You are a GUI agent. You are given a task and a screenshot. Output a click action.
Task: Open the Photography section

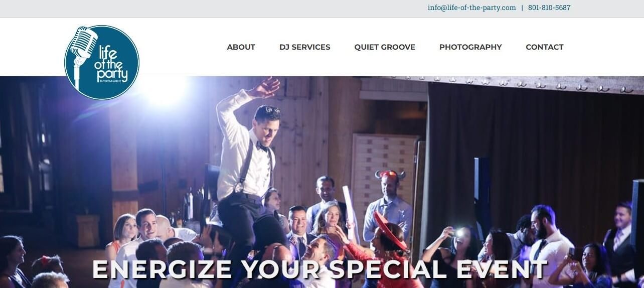[470, 47]
